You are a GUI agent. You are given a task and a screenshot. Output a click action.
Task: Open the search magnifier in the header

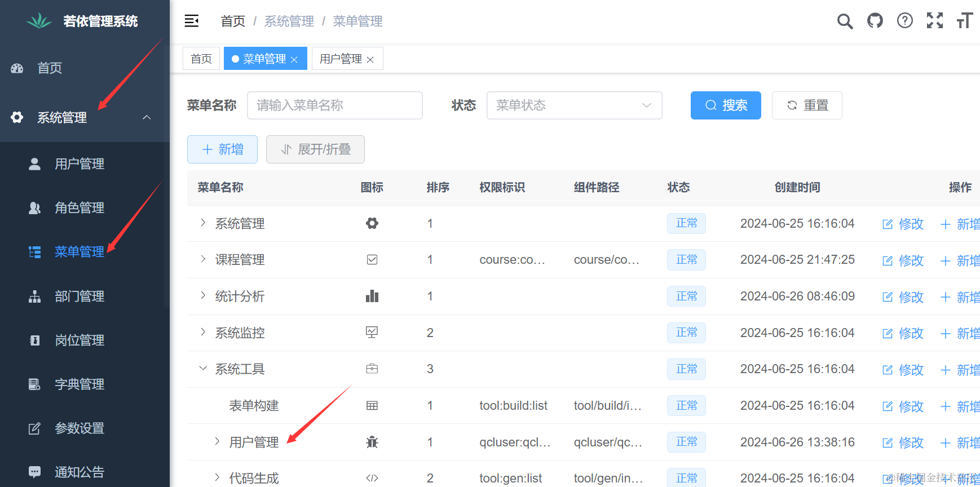[x=844, y=21]
